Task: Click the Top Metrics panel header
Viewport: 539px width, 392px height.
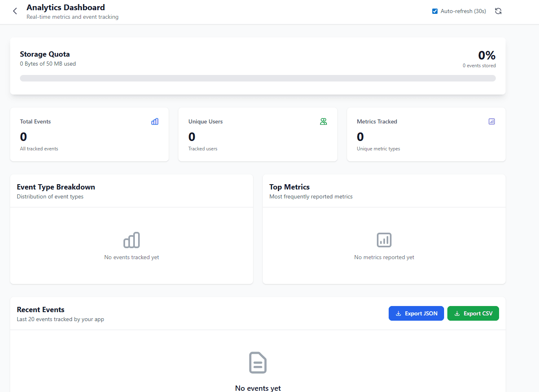Action: [289, 187]
